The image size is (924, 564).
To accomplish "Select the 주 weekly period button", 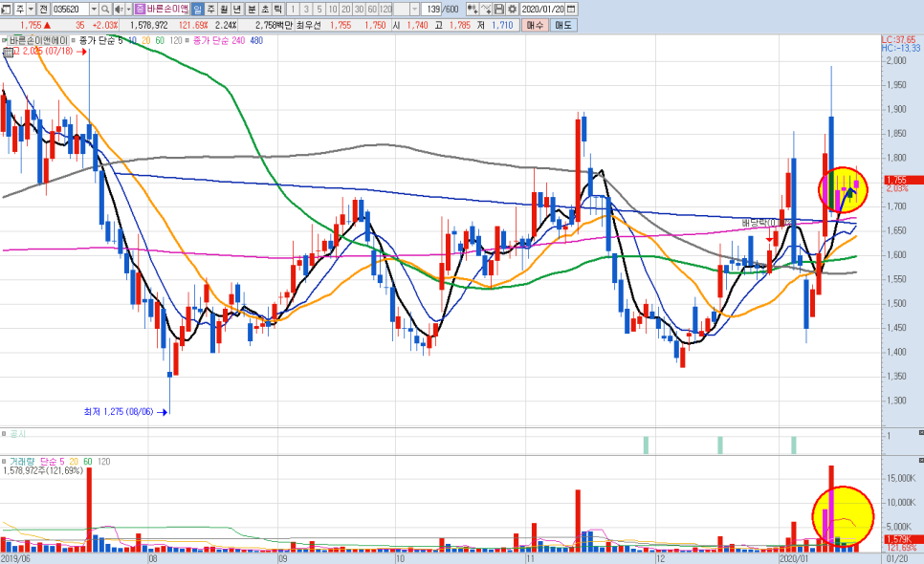I will click(x=211, y=9).
